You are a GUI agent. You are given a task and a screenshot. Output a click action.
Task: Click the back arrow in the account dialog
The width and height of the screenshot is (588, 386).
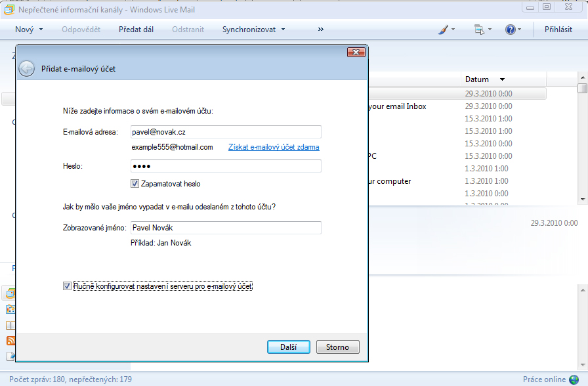(27, 69)
